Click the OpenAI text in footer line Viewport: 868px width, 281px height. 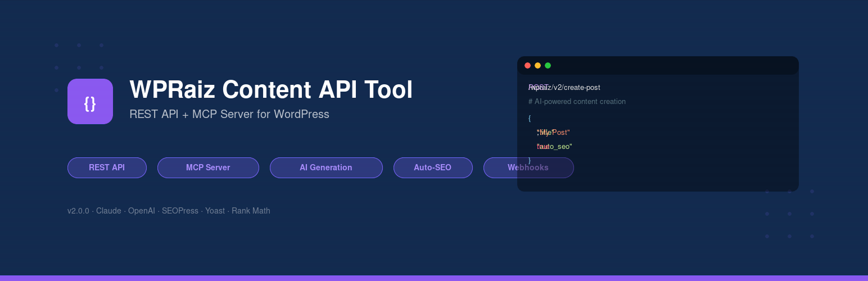[x=141, y=211]
